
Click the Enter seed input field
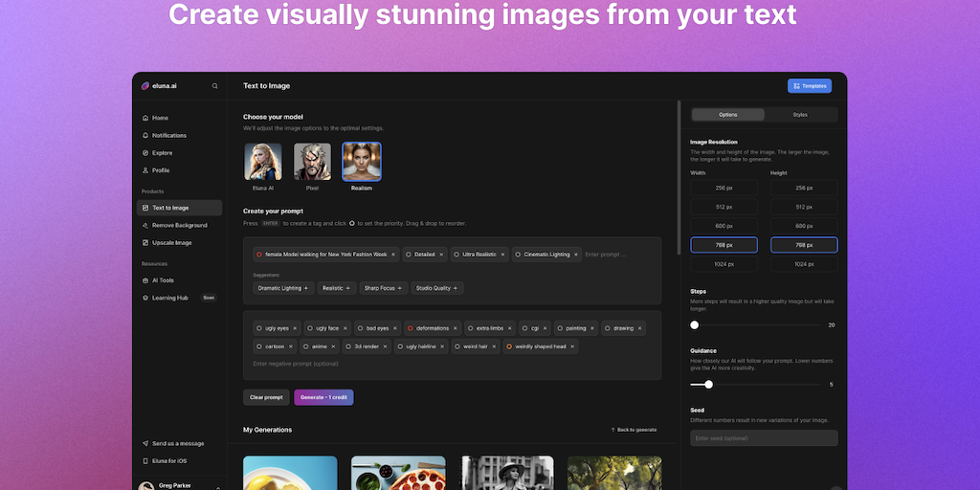click(x=764, y=438)
